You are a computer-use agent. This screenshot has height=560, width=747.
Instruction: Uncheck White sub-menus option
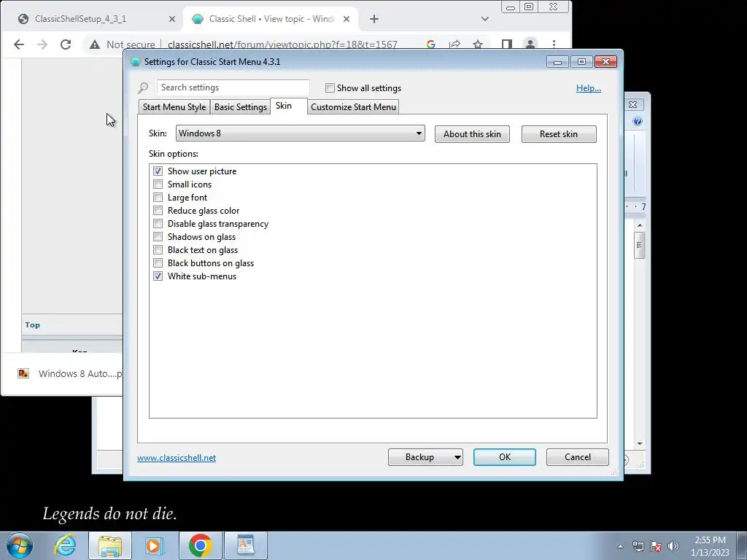(158, 276)
